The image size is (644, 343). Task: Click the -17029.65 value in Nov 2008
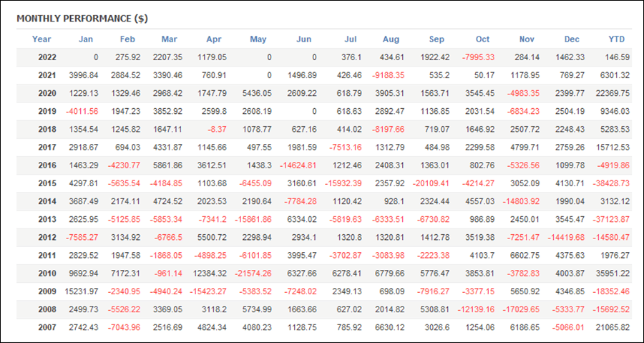pos(520,310)
